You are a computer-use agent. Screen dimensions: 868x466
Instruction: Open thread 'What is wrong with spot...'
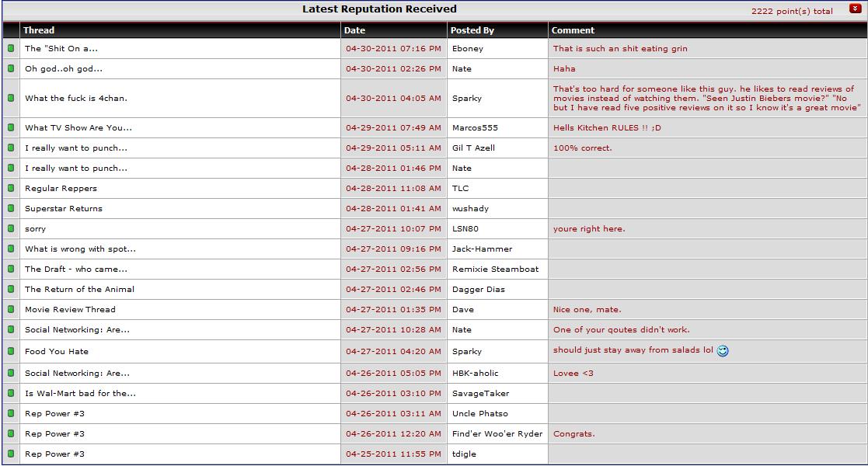[x=80, y=249]
